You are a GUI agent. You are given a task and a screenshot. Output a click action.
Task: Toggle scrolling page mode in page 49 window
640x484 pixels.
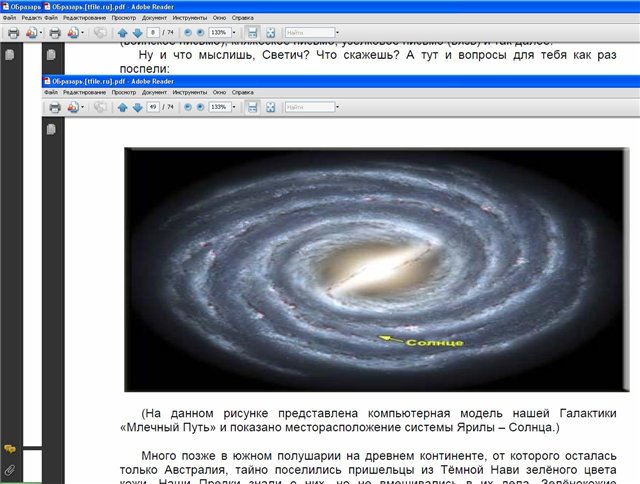(x=253, y=107)
